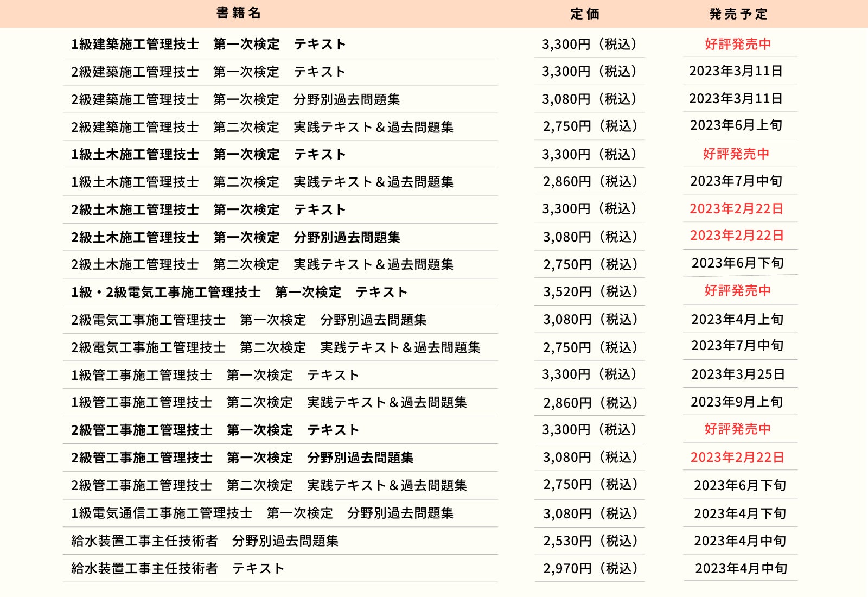
Task: Click the 定価 column header
Action: (585, 14)
